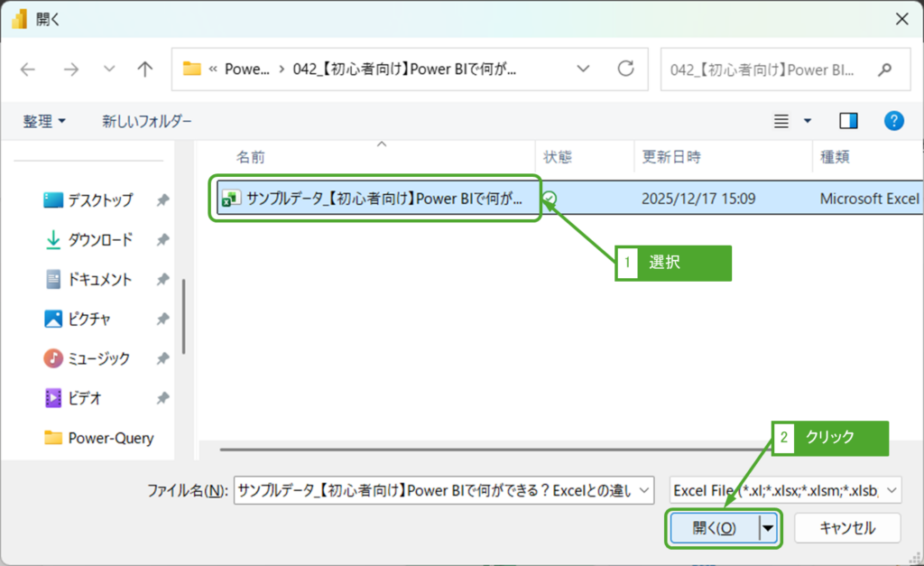The width and height of the screenshot is (924, 566).
Task: Click the Back navigation arrow
Action: pyautogui.click(x=28, y=70)
